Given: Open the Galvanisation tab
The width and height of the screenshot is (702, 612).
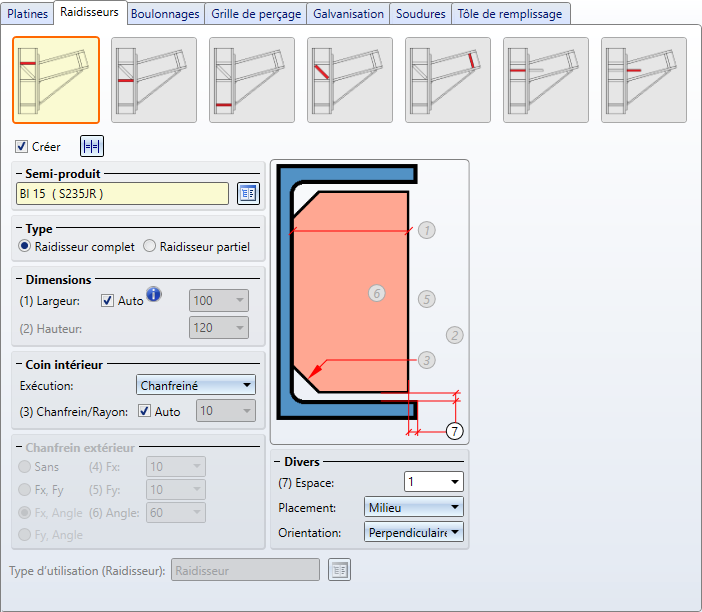Looking at the screenshot, I should click(x=347, y=13).
